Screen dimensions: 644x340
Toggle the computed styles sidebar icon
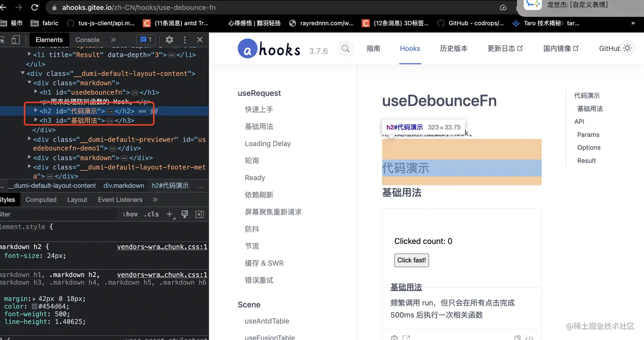point(199,214)
